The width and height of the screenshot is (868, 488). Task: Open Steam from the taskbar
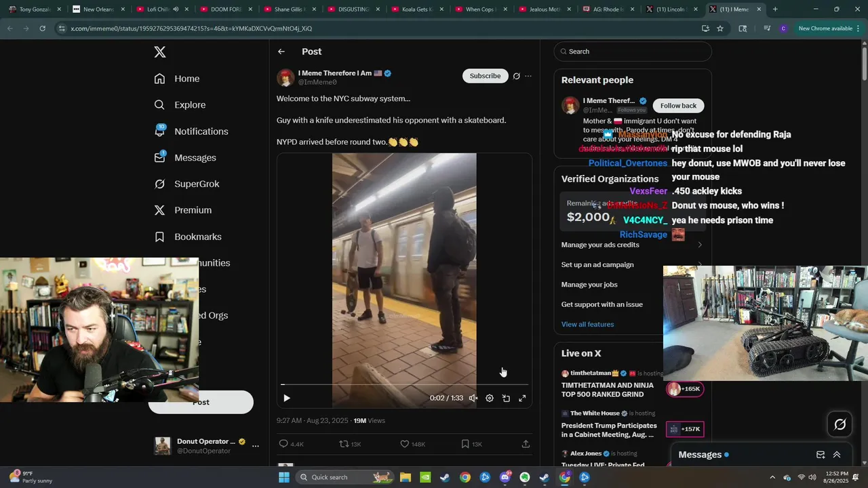coord(444,477)
